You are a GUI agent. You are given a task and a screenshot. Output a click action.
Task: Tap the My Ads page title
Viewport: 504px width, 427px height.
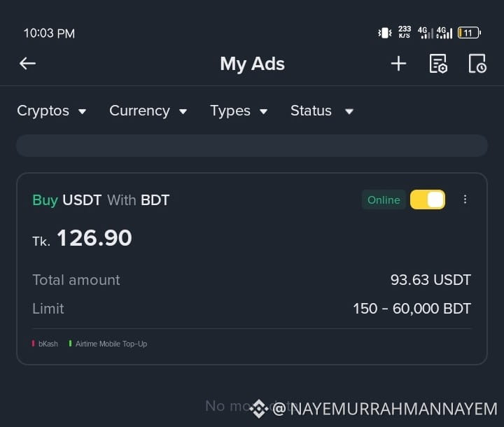coord(252,64)
